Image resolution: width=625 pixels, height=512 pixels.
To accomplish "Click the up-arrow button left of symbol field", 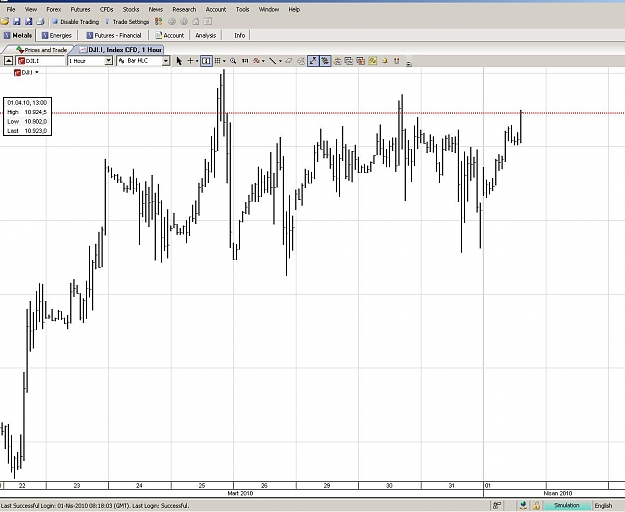I will (8, 61).
